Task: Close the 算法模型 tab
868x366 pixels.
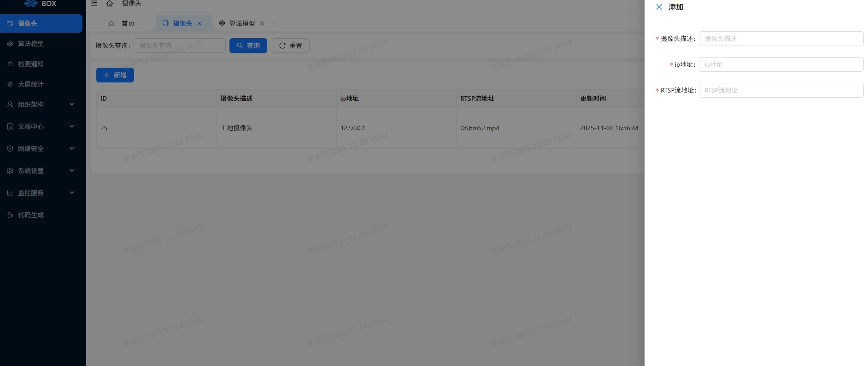Action: (262, 23)
